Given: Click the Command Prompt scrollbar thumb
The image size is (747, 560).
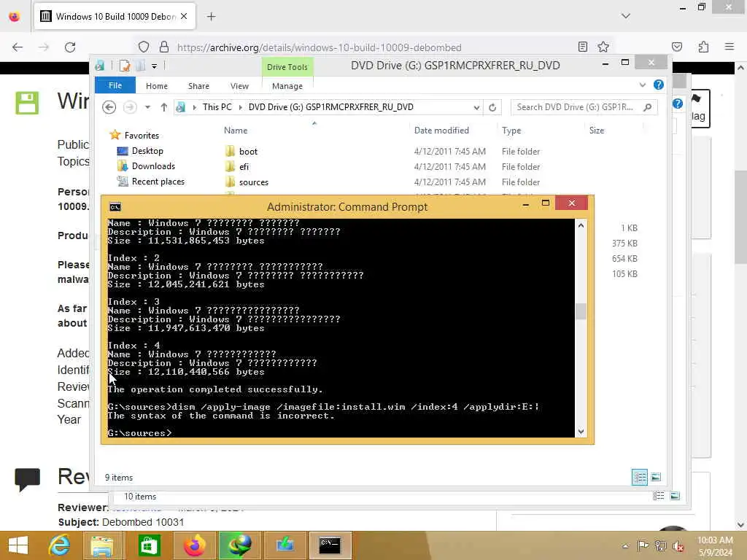Looking at the screenshot, I should (x=581, y=312).
